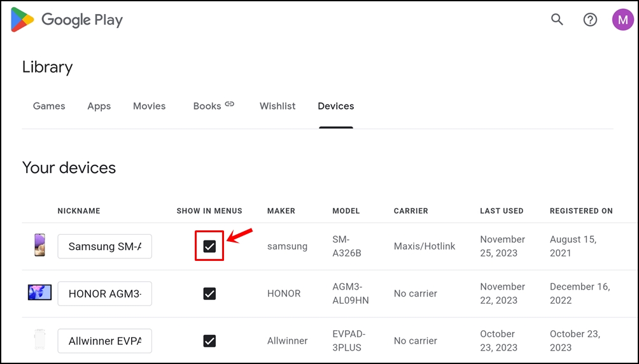Click the HONOR tablet thumbnail
Image resolution: width=639 pixels, height=364 pixels.
coord(39,293)
